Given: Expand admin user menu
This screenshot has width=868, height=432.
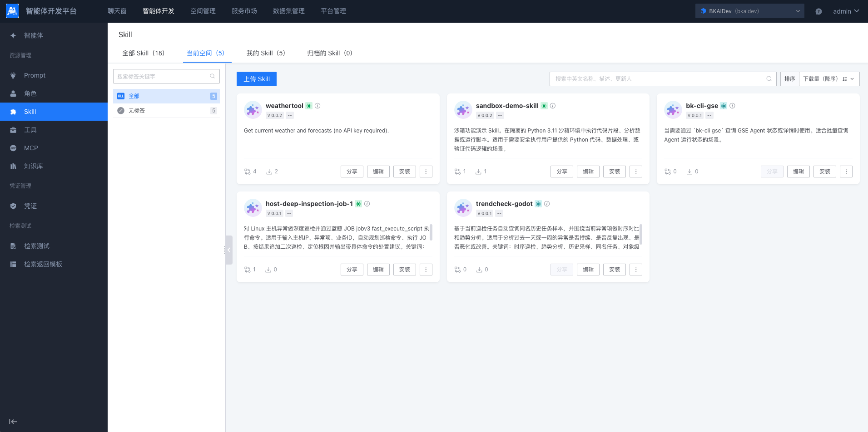Looking at the screenshot, I should 846,11.
